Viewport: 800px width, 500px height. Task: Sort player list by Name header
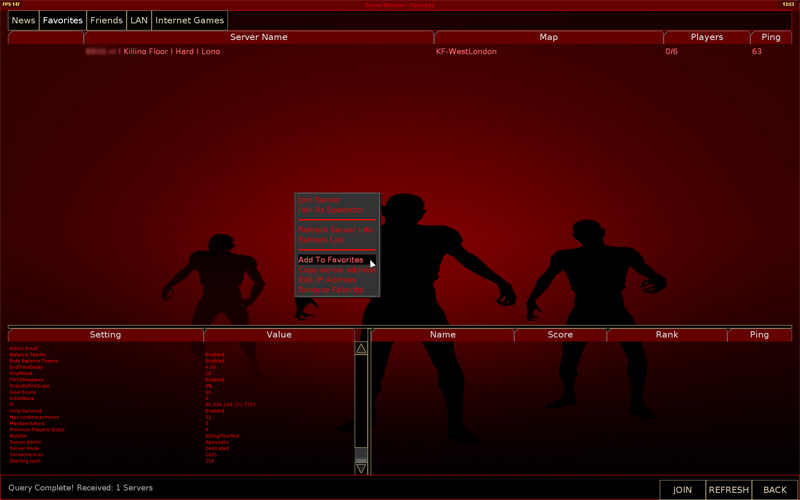click(x=442, y=335)
